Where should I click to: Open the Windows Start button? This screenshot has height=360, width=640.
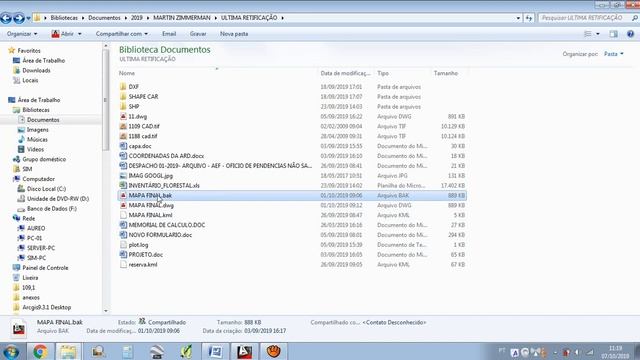[11, 351]
